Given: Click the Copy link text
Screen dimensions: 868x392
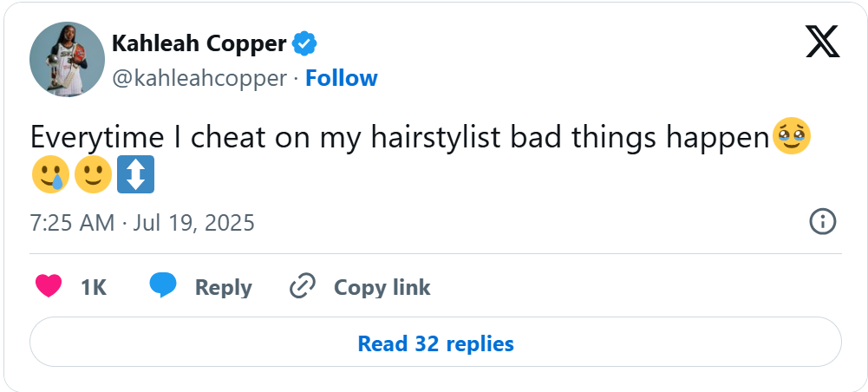Looking at the screenshot, I should click(x=382, y=287).
